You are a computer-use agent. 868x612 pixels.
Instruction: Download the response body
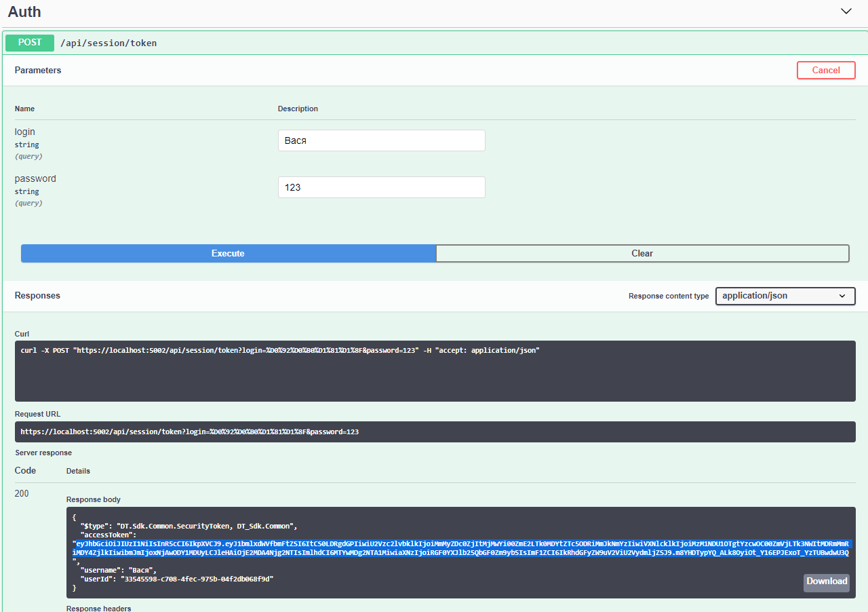click(826, 582)
